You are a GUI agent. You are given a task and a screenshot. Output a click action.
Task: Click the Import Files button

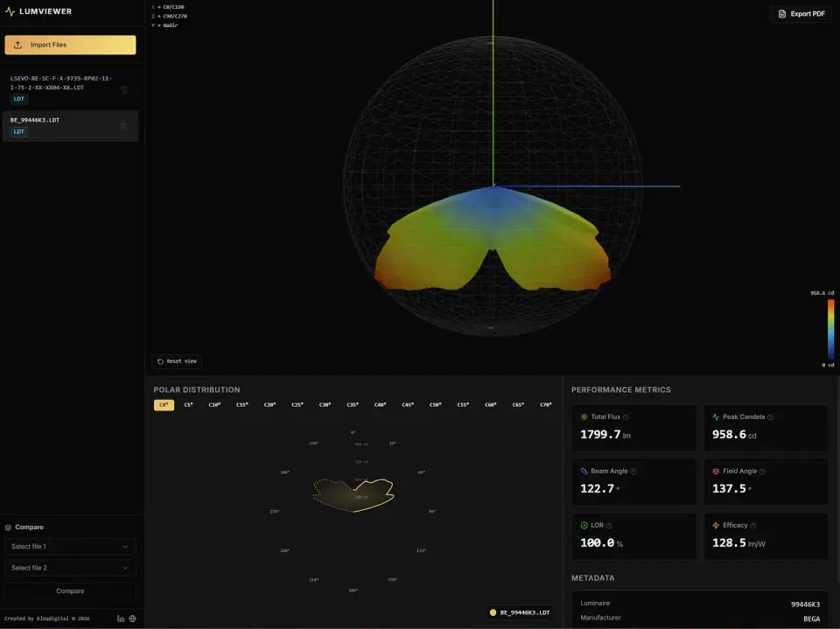[x=70, y=45]
